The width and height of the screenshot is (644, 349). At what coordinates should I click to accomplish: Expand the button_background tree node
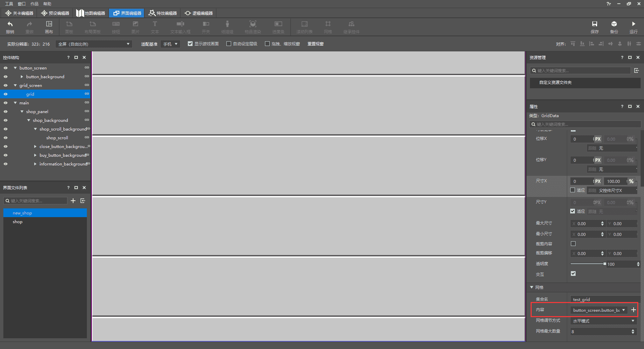22,77
